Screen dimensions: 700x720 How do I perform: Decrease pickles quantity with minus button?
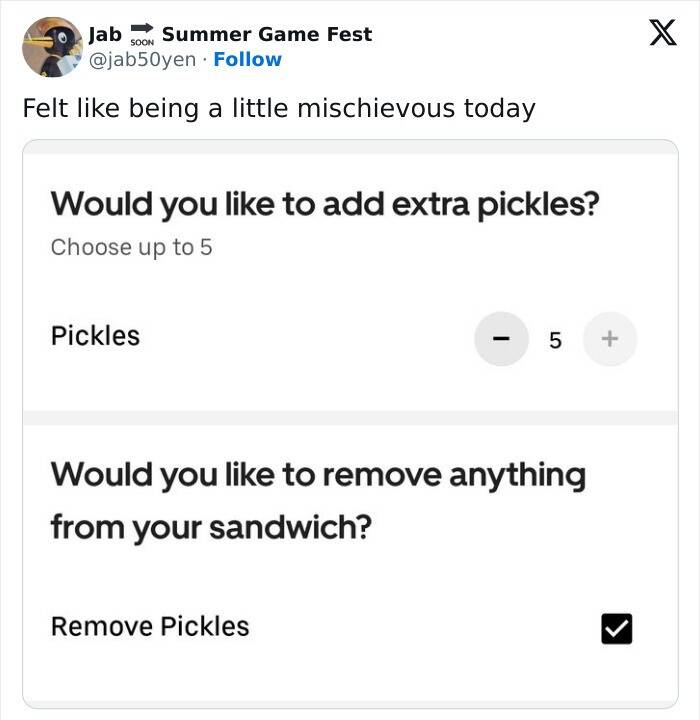[501, 339]
